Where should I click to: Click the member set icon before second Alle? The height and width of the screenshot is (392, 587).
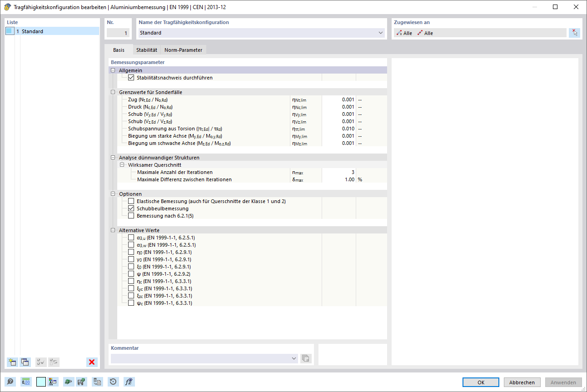[420, 33]
